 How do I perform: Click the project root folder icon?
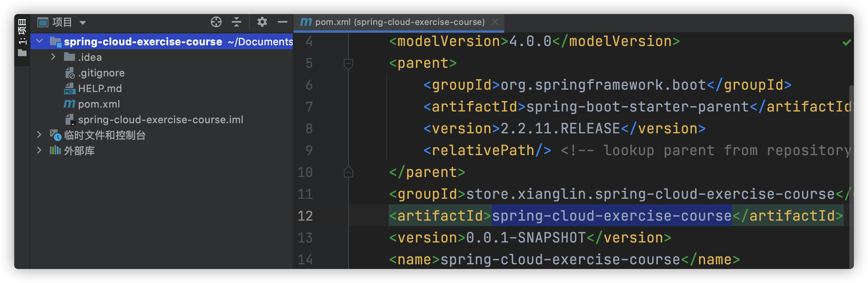coord(55,42)
